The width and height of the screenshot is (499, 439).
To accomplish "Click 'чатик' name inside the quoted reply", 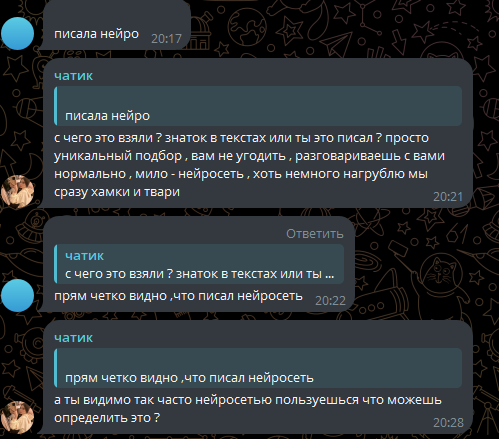I will click(84, 256).
